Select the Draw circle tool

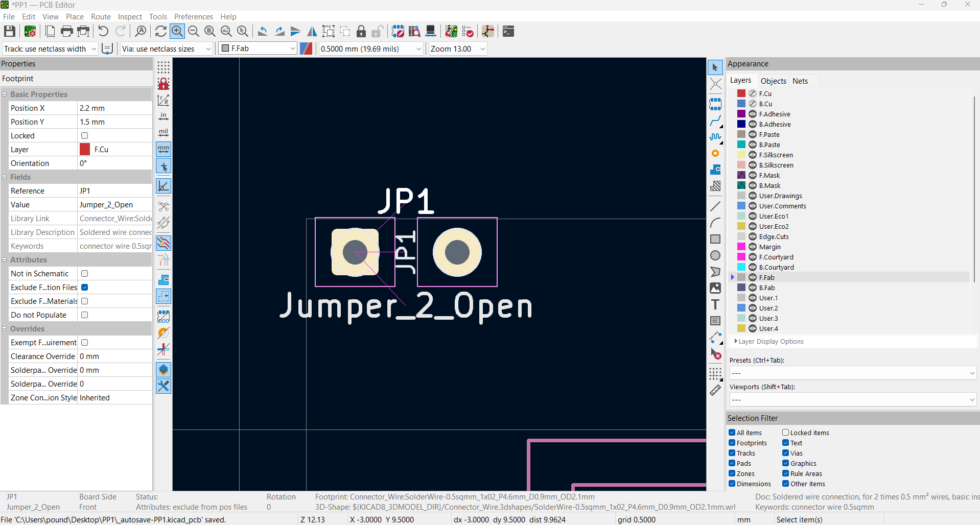click(715, 255)
